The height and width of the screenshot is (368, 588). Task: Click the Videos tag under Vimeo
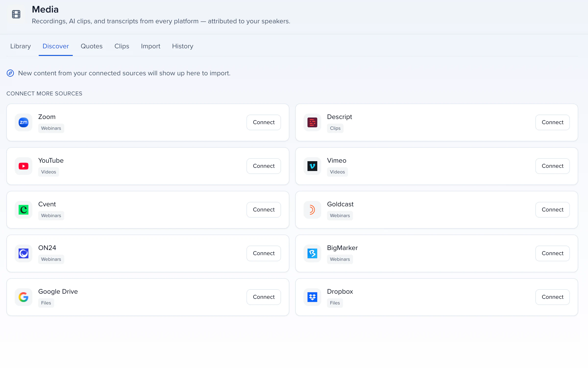337,172
